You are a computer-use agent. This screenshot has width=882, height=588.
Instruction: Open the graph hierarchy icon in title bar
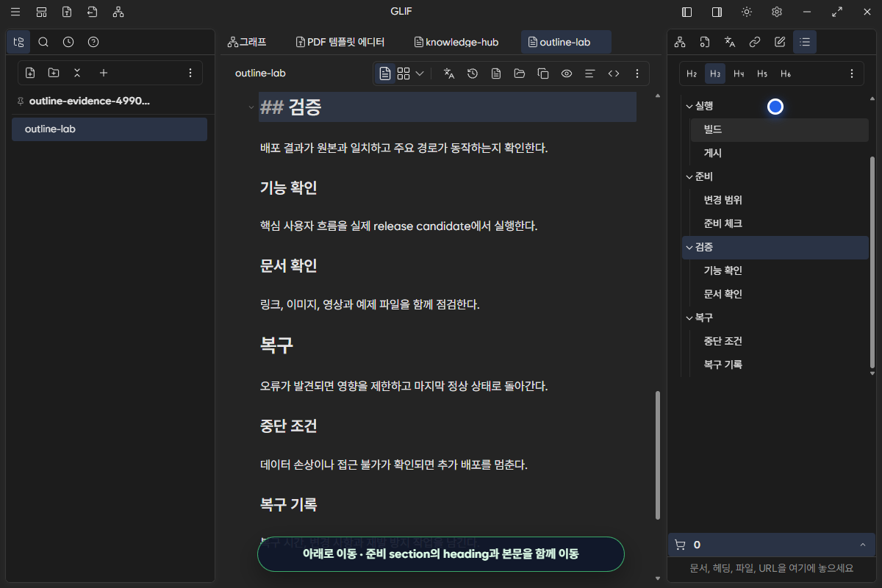pos(118,12)
